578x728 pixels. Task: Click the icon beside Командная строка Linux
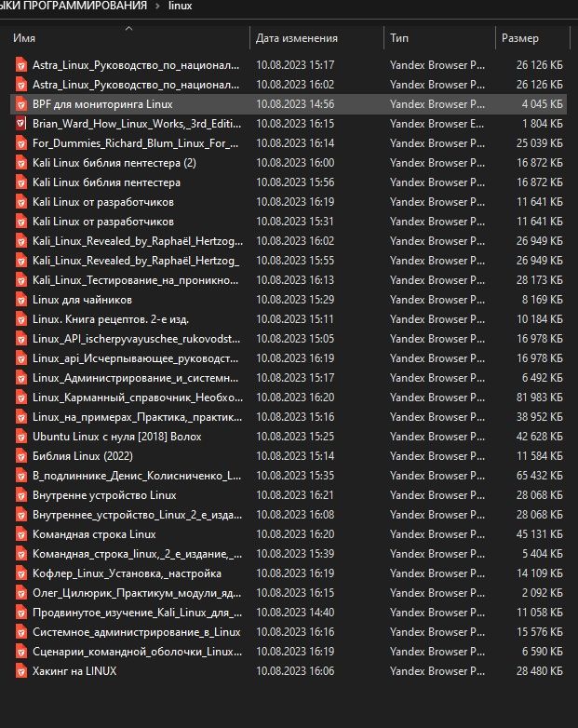20,534
